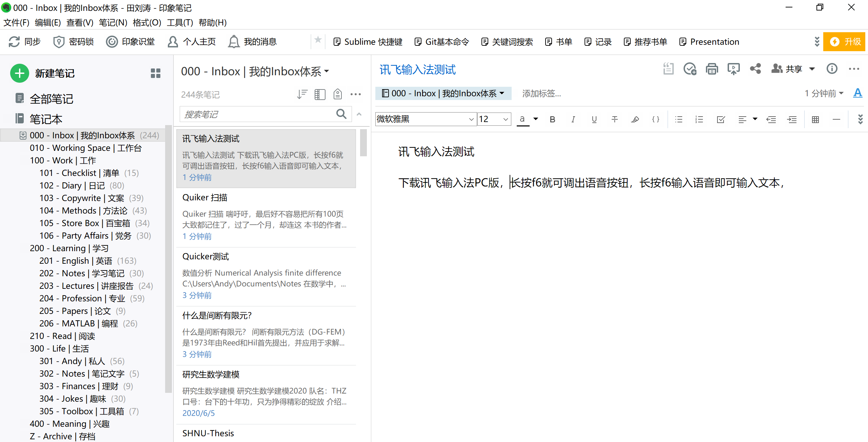Open 印象识堂 from the toolbar
The height and width of the screenshot is (442, 868).
pyautogui.click(x=130, y=42)
